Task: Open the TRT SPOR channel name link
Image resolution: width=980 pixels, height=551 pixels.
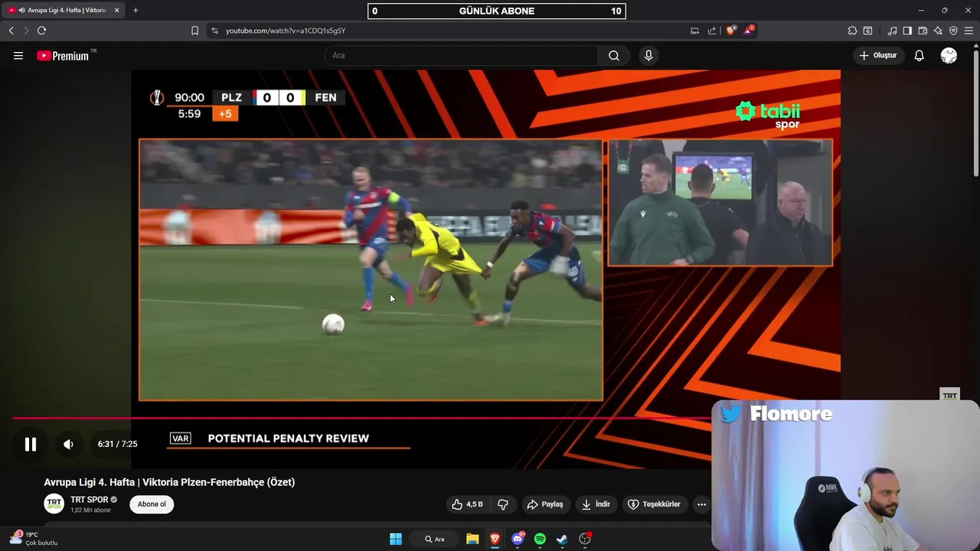Action: [90, 500]
